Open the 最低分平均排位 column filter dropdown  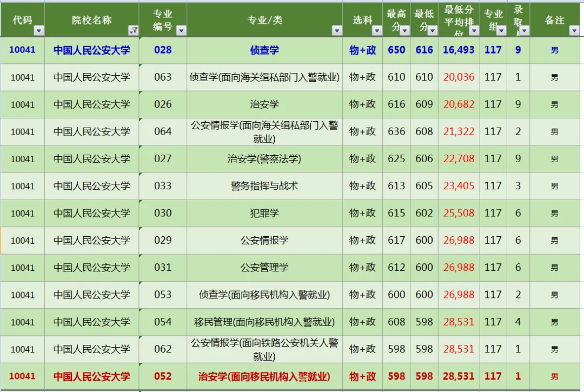(474, 30)
